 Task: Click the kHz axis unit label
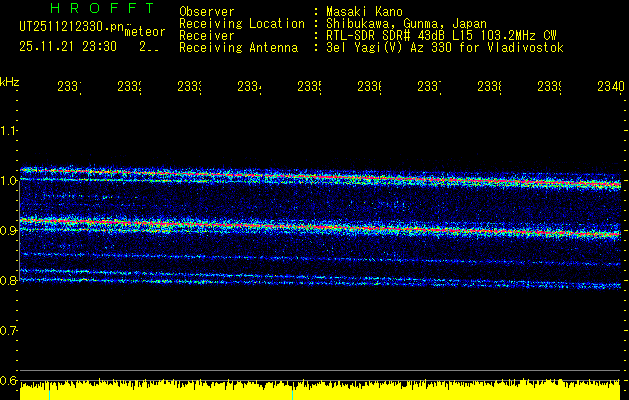[x=9, y=80]
